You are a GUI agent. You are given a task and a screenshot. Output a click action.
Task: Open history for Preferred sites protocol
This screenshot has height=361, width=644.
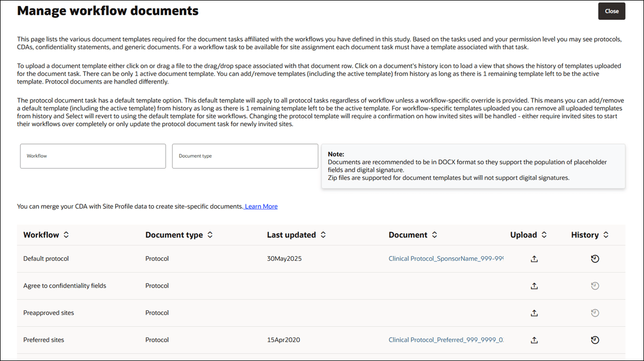[x=595, y=340]
